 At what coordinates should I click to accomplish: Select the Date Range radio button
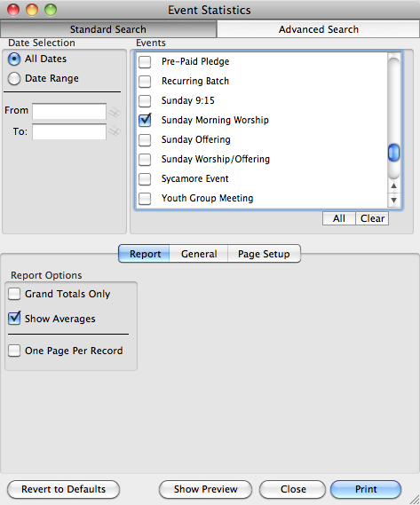click(x=14, y=78)
